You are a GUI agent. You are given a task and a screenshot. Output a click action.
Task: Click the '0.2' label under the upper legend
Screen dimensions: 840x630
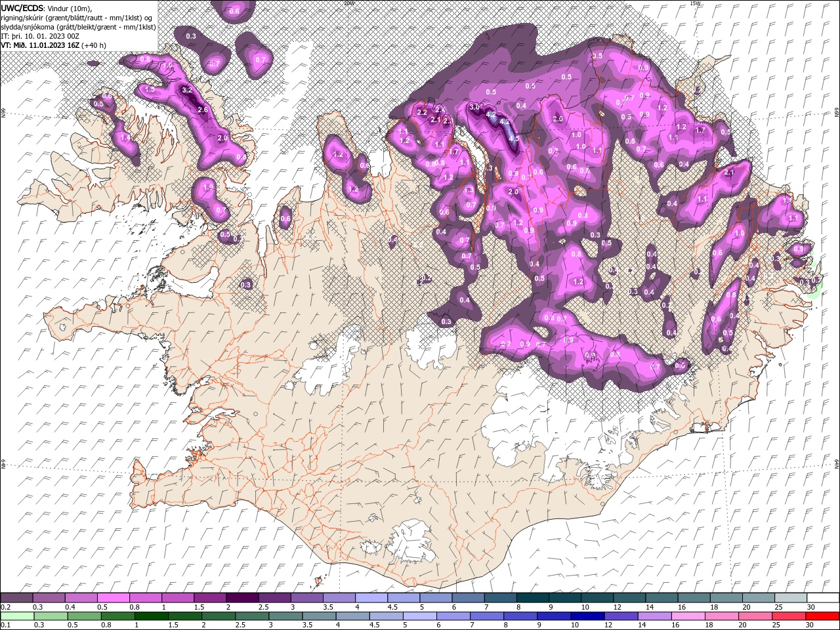5,607
